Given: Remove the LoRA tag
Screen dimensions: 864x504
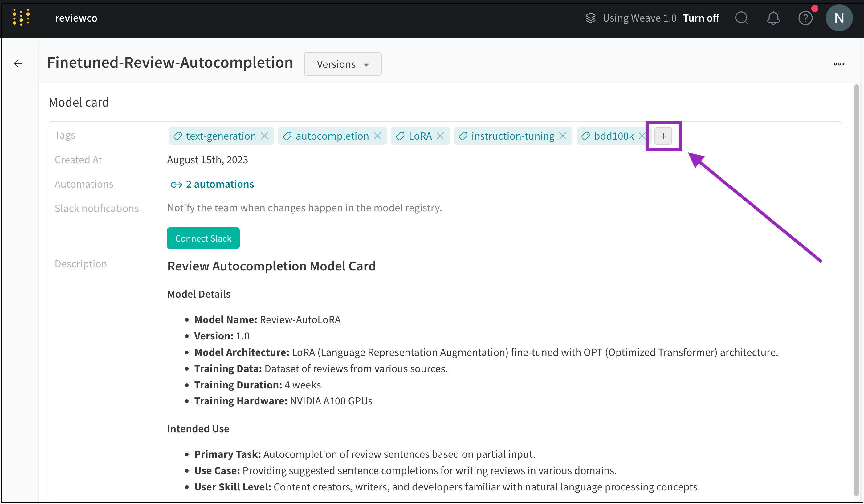Looking at the screenshot, I should click(440, 136).
